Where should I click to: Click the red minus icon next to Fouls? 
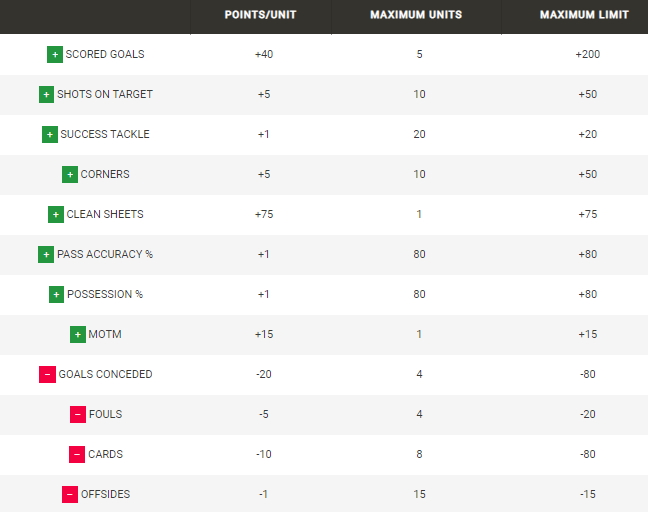78,414
